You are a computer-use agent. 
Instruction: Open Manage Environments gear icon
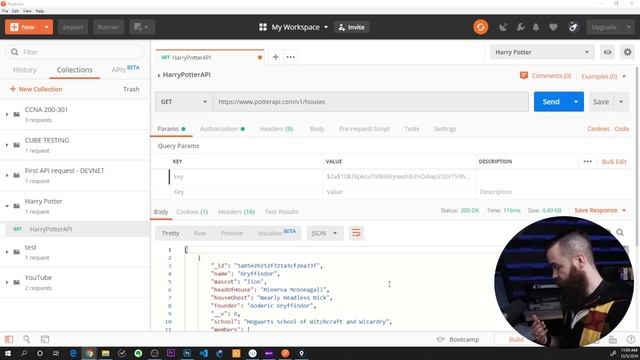[627, 52]
